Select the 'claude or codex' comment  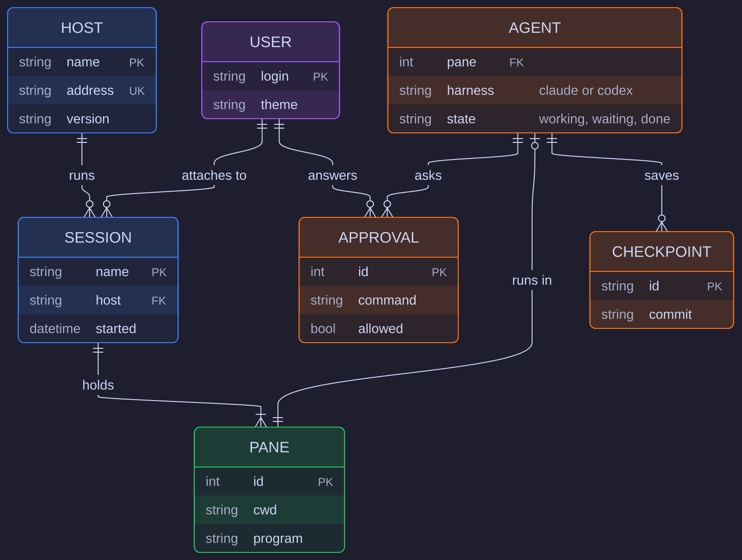[x=585, y=91]
